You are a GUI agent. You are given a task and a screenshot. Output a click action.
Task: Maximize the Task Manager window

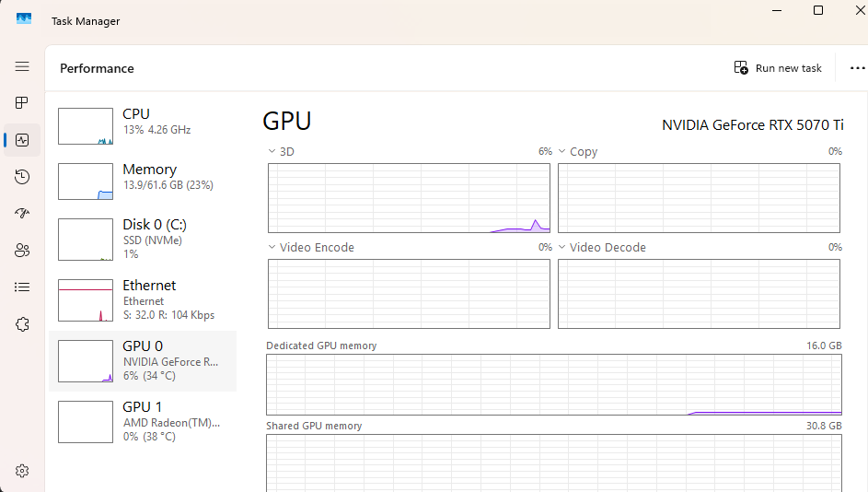[818, 10]
